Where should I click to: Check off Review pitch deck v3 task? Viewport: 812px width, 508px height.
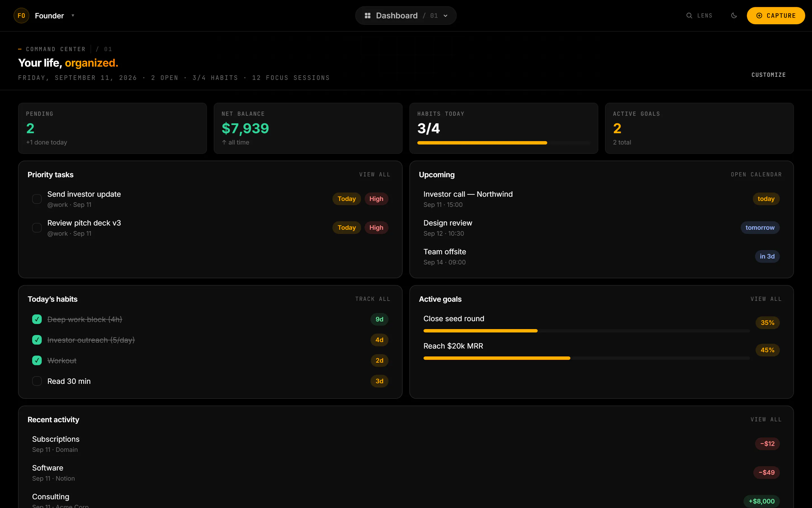(x=37, y=228)
